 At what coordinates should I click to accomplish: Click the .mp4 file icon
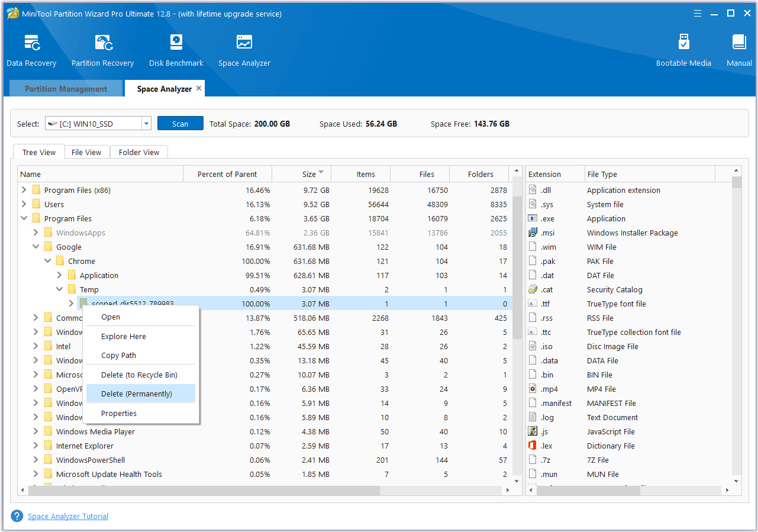533,389
